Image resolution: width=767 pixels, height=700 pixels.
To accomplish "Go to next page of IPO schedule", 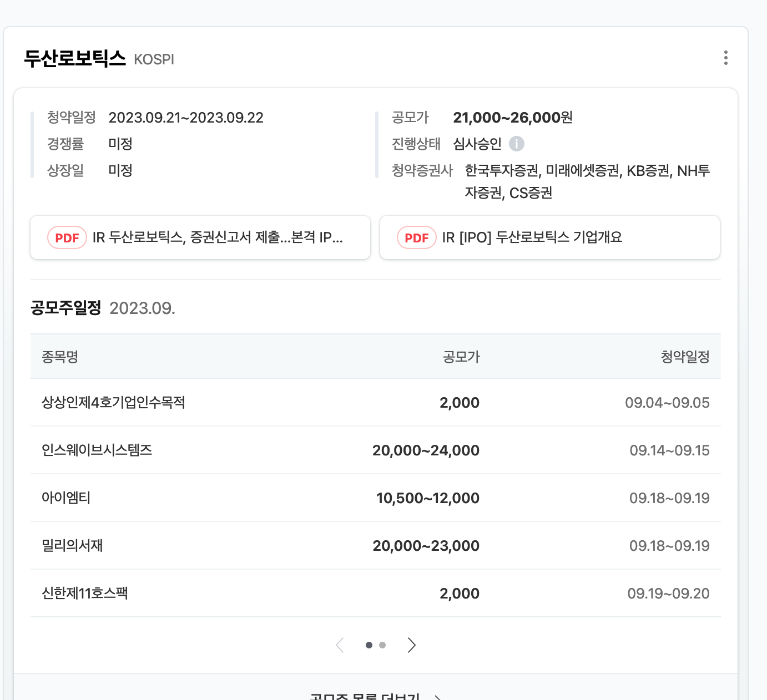I will tap(411, 645).
